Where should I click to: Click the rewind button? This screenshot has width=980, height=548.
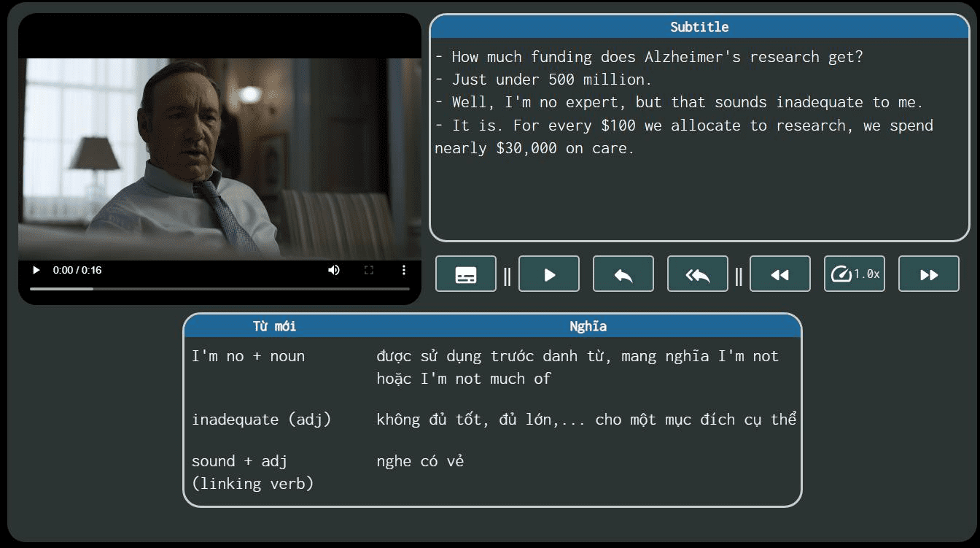[x=780, y=274]
